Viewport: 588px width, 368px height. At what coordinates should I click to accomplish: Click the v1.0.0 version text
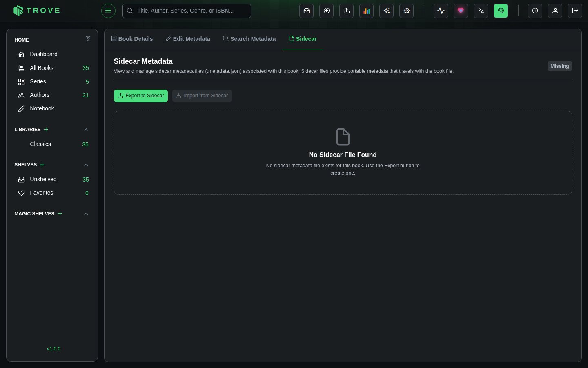(54, 349)
